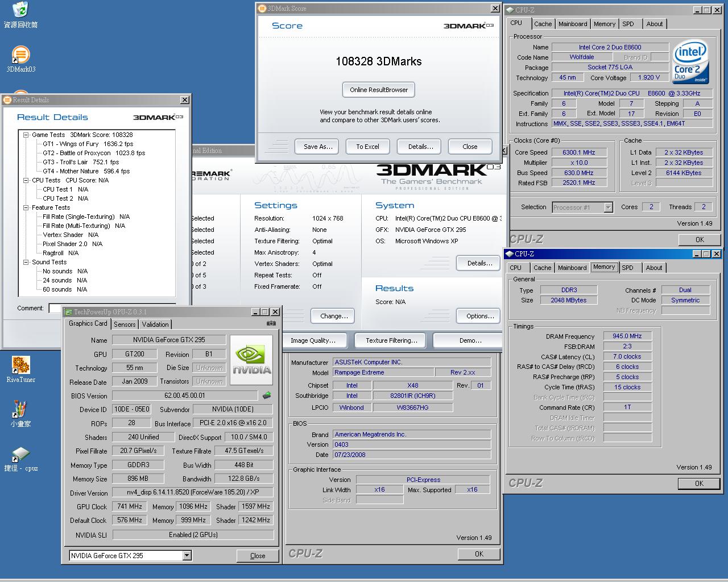This screenshot has width=728, height=582.
Task: Switch to the Cache tab in top CPU-Z
Action: click(543, 24)
